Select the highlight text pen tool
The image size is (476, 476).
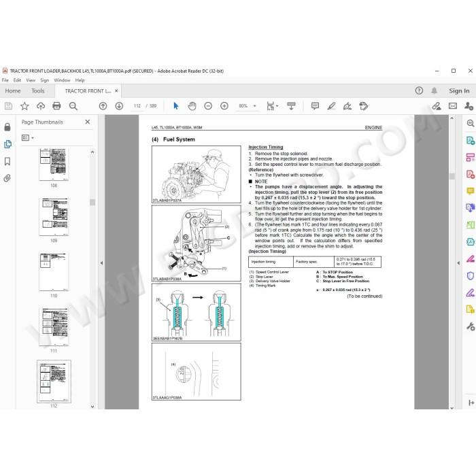coord(331,106)
